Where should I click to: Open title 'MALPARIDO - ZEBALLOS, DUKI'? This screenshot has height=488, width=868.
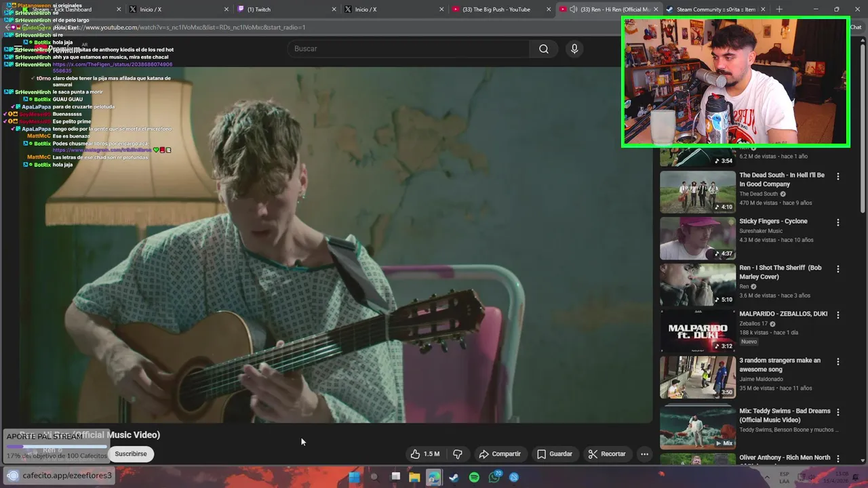point(783,314)
